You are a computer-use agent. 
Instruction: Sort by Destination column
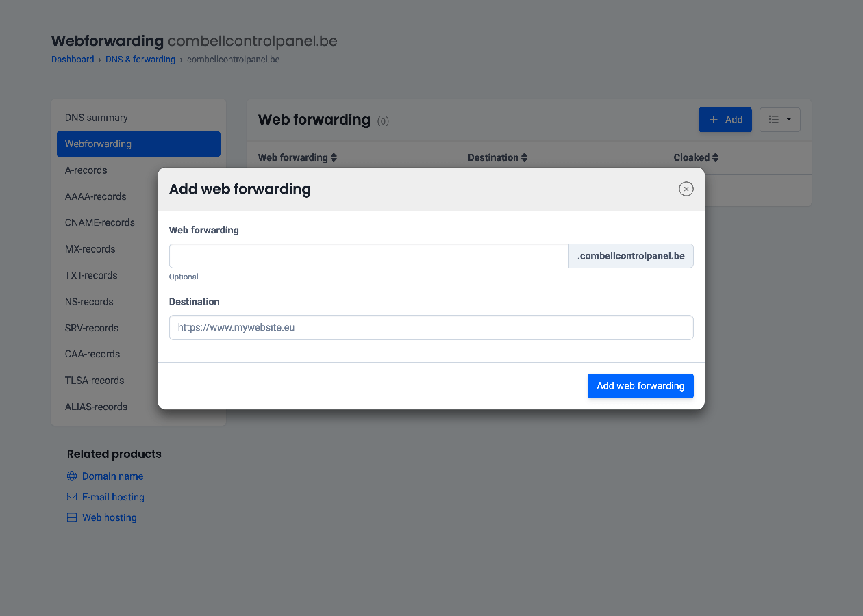click(x=498, y=157)
